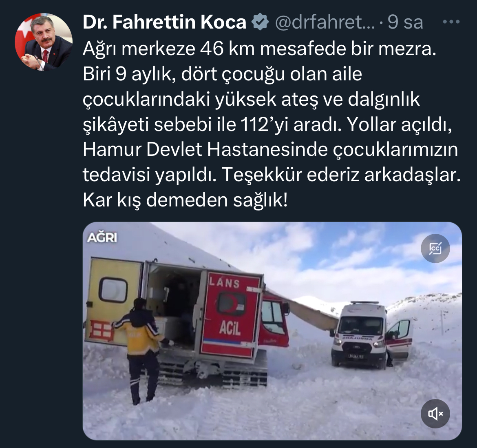Click the text "Yollar açıldı"
The height and width of the screenshot is (448, 477).
click(x=400, y=124)
